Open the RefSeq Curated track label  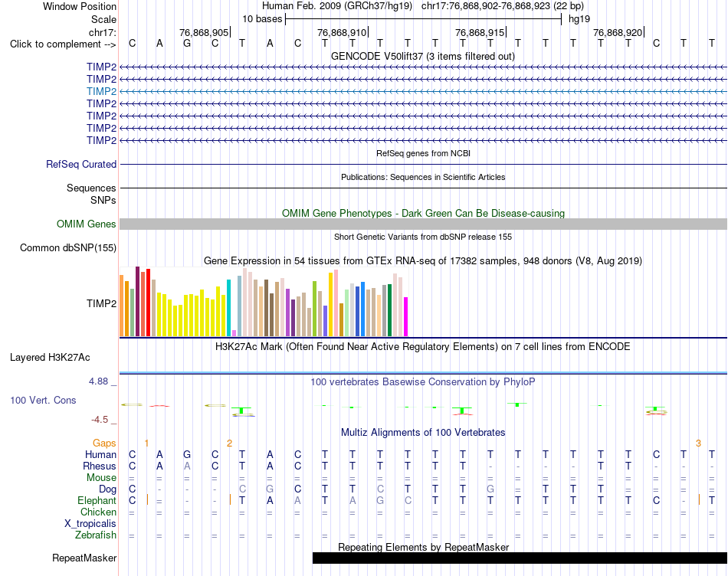[x=81, y=165]
